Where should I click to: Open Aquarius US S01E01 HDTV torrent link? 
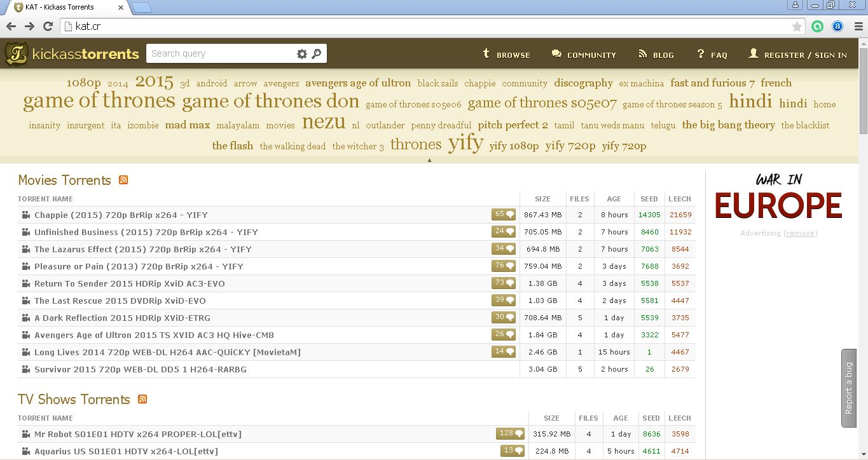pyautogui.click(x=126, y=451)
